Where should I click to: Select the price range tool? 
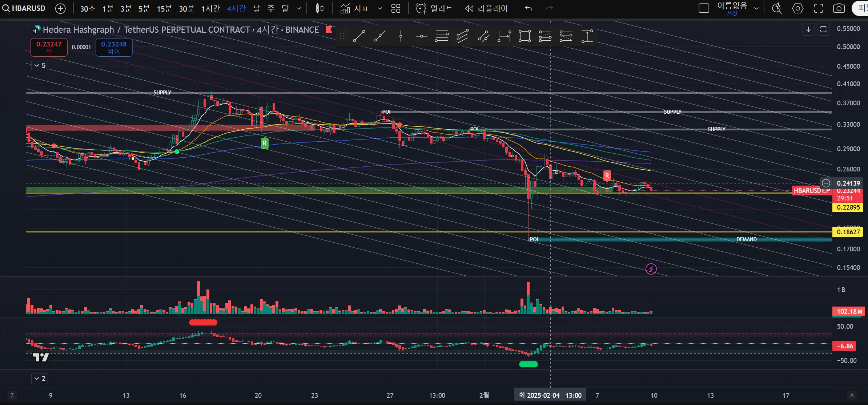pos(587,36)
